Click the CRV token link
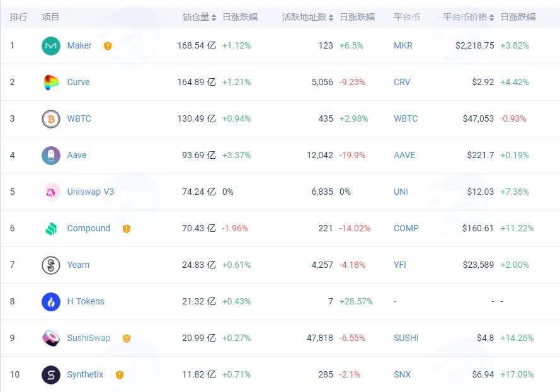This screenshot has width=560, height=392. click(402, 82)
